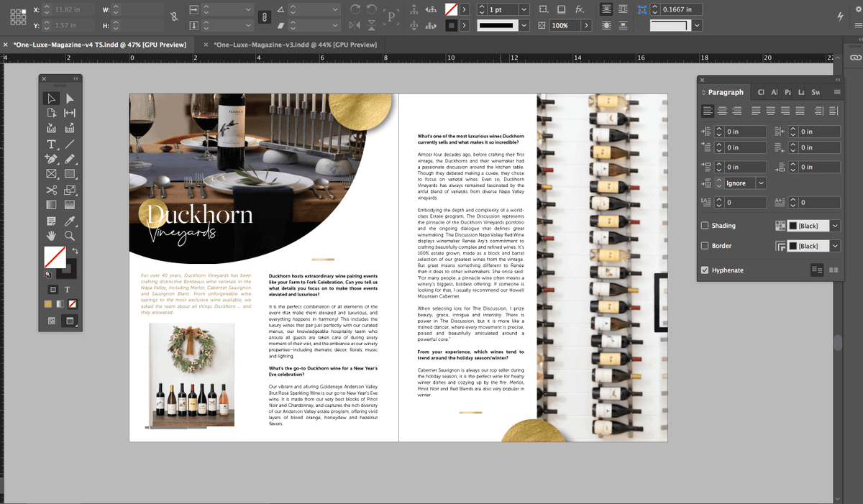Pick the Content Collector tool

[51, 129]
